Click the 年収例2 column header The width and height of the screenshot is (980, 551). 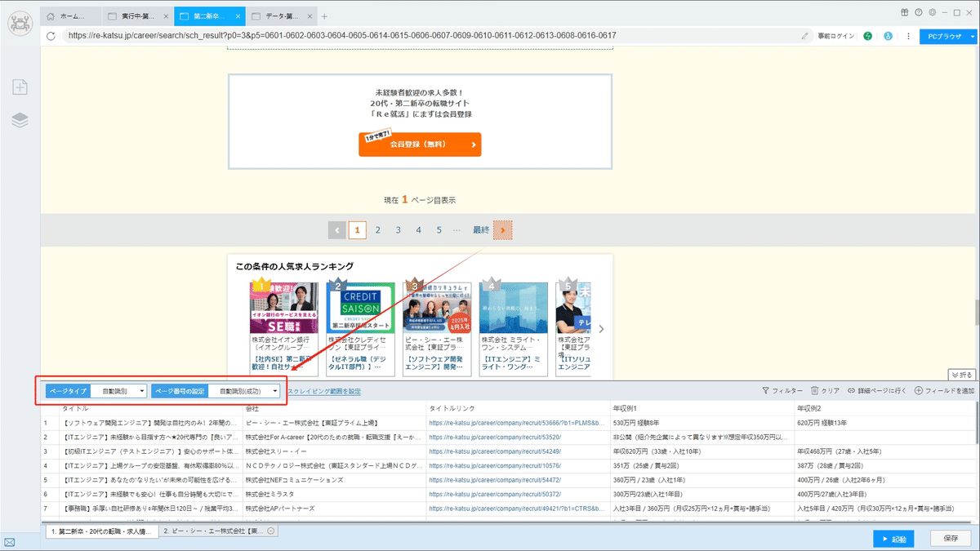pos(809,407)
